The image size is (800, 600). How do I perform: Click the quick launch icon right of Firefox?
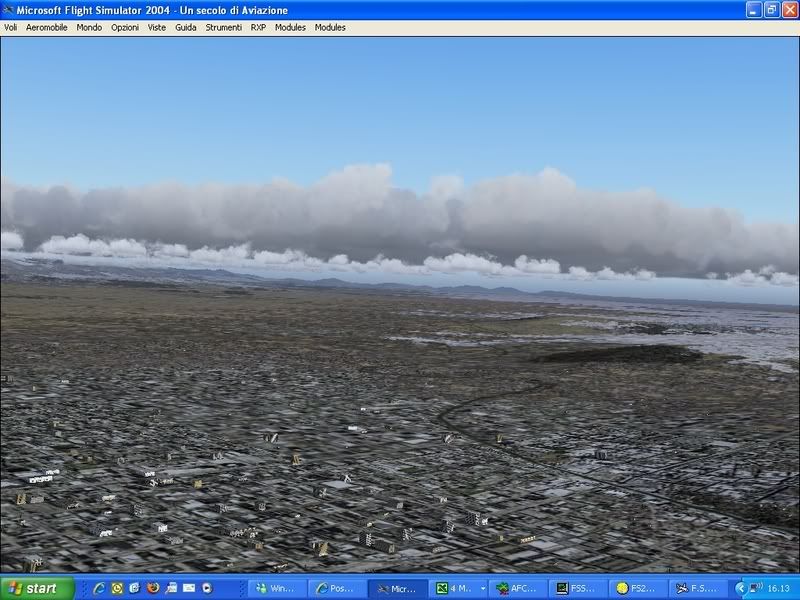(x=171, y=588)
